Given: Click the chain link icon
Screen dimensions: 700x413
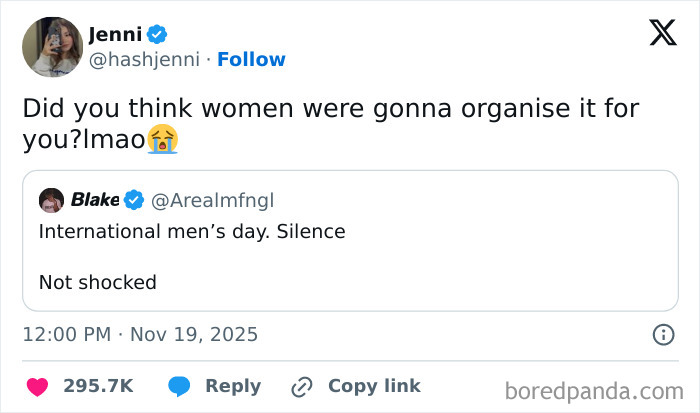Looking at the screenshot, I should tap(301, 386).
